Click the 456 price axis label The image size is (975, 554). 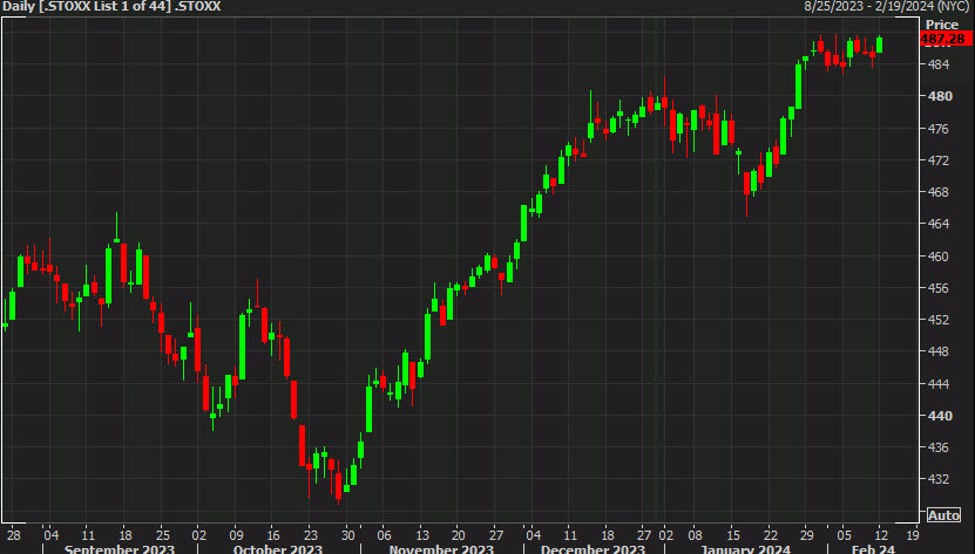(938, 288)
